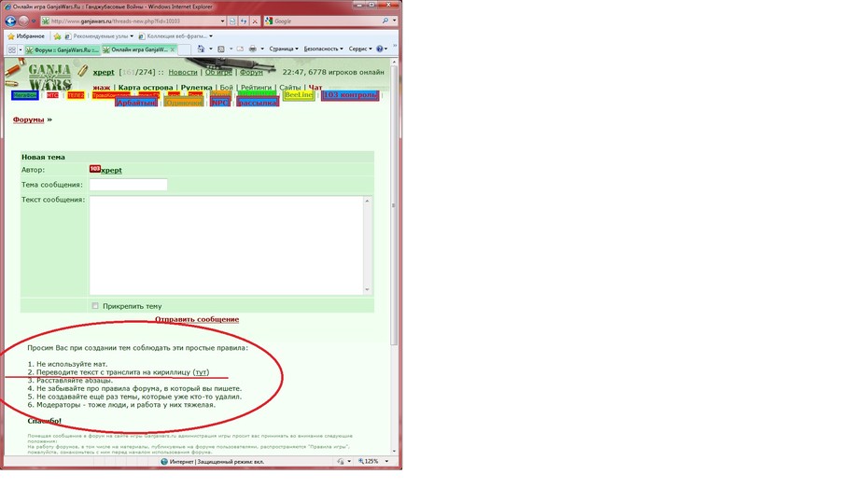Click the read mail icon
Image resolution: width=868 pixels, height=488 pixels.
[240, 49]
